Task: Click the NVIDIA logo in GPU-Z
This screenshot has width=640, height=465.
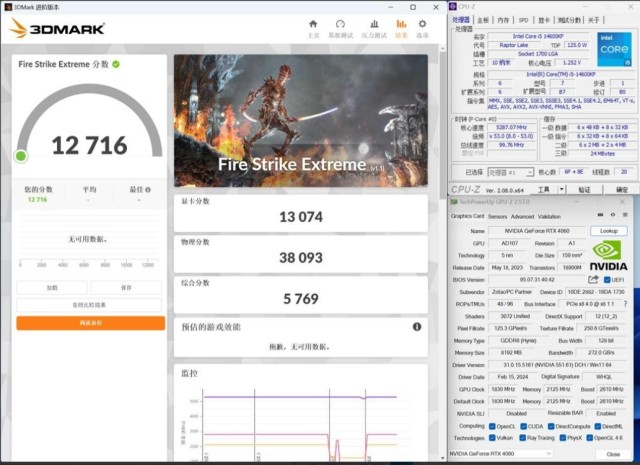Action: coord(608,256)
